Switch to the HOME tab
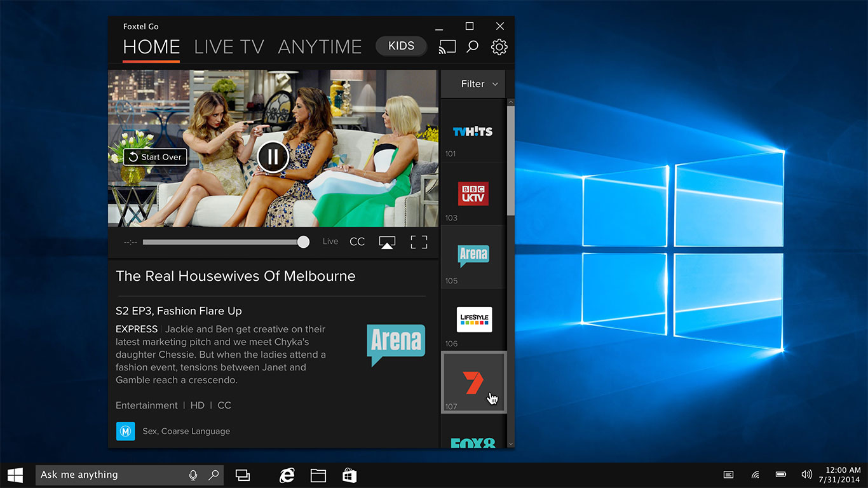 [151, 47]
